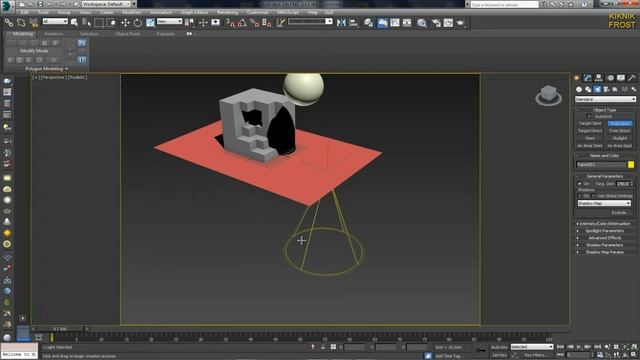Select the Move tool in main toolbar
The height and width of the screenshot is (360, 640).
[x=125, y=23]
